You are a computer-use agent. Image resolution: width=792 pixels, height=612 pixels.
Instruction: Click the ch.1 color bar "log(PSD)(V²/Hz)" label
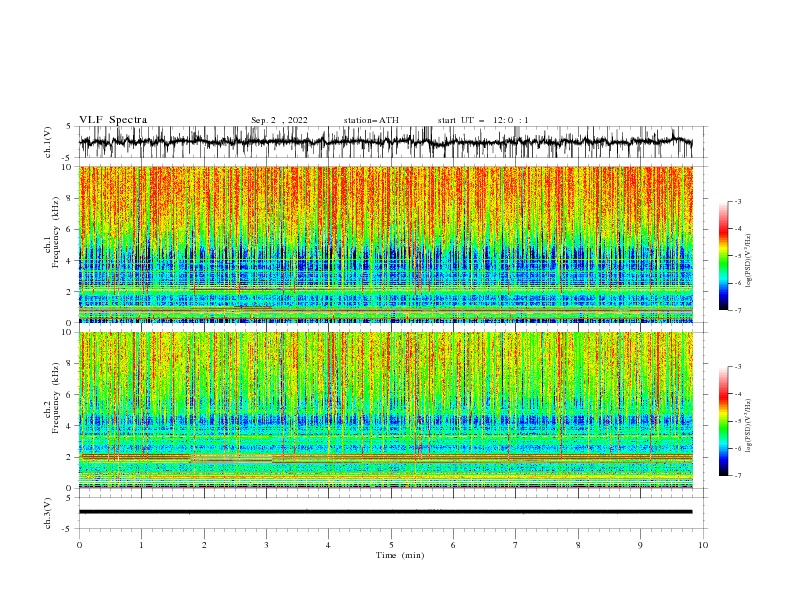tap(749, 261)
